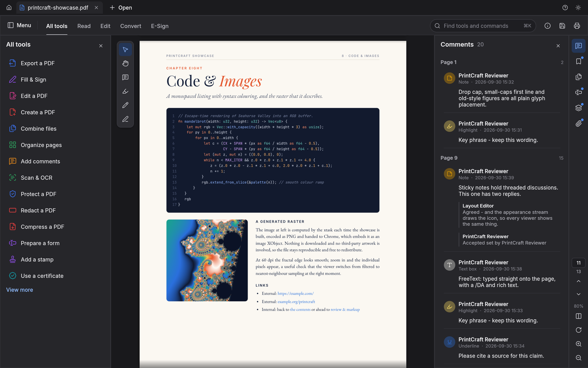Activate the hand pan tool
588x368 pixels.
(x=125, y=64)
